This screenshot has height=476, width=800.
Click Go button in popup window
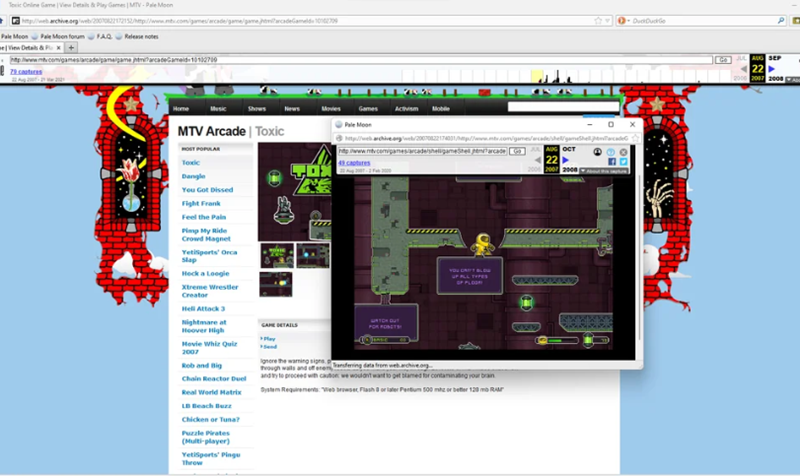click(x=517, y=152)
